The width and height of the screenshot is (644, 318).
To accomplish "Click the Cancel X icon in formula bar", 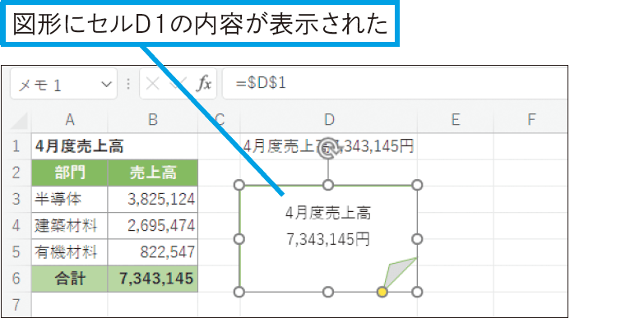I will [x=153, y=84].
